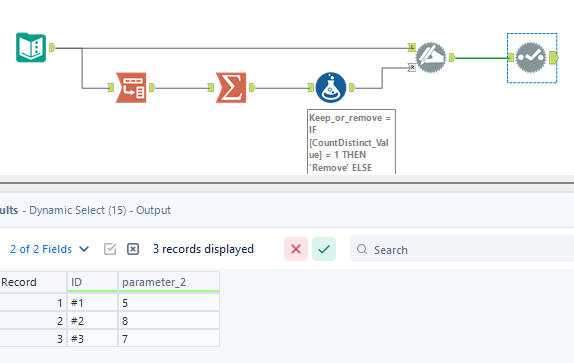Click the Input Data output anchor
This screenshot has width=574, height=363.
click(x=52, y=48)
